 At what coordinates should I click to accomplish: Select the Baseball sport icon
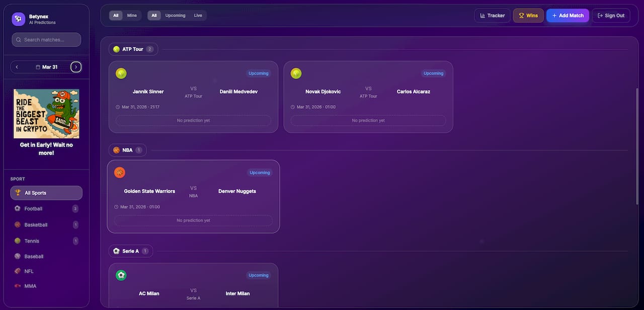(17, 256)
